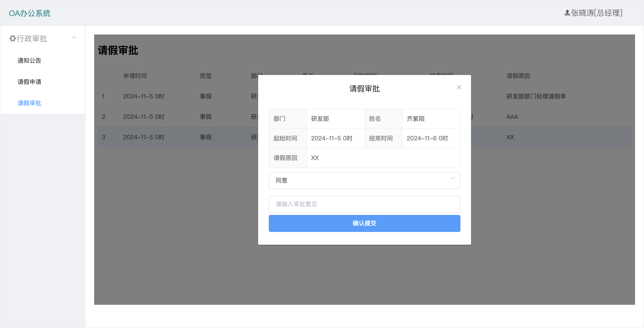644x328 pixels.
Task: Select the 请假审批 sidebar item
Action: pyautogui.click(x=29, y=103)
